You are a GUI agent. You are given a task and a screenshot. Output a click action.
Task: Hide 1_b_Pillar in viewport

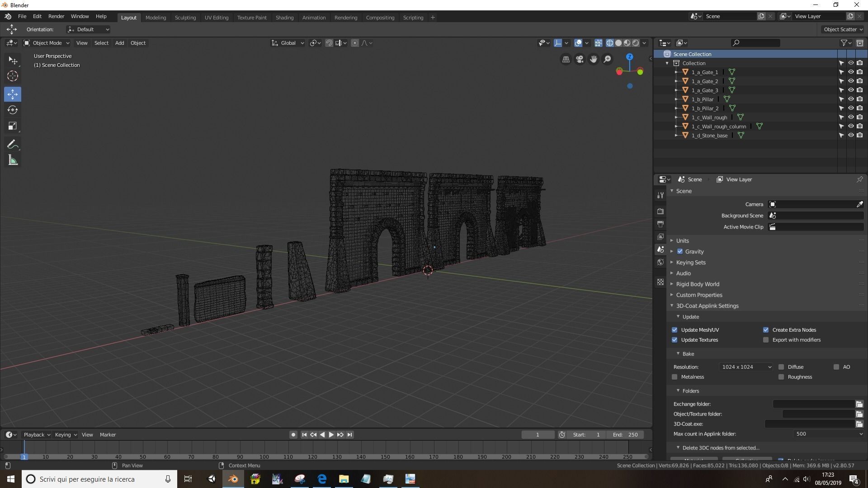coord(850,99)
